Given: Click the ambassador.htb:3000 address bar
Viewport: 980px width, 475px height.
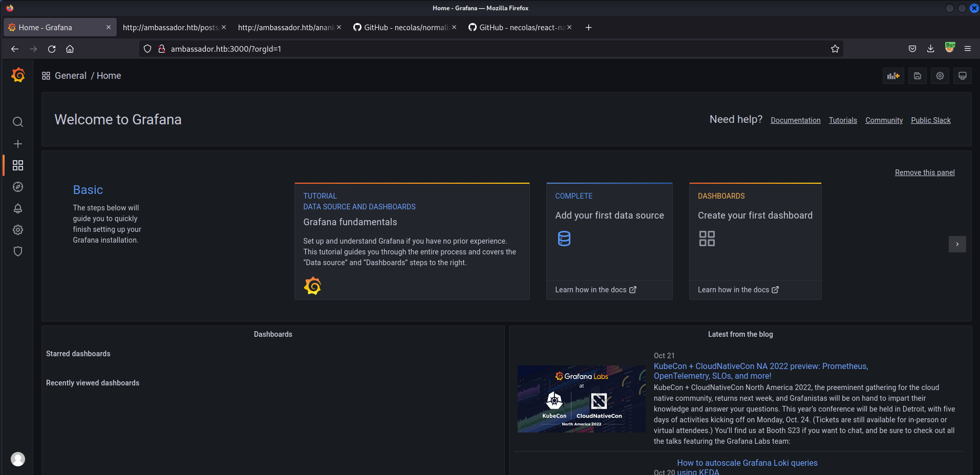Looking at the screenshot, I should coord(492,49).
